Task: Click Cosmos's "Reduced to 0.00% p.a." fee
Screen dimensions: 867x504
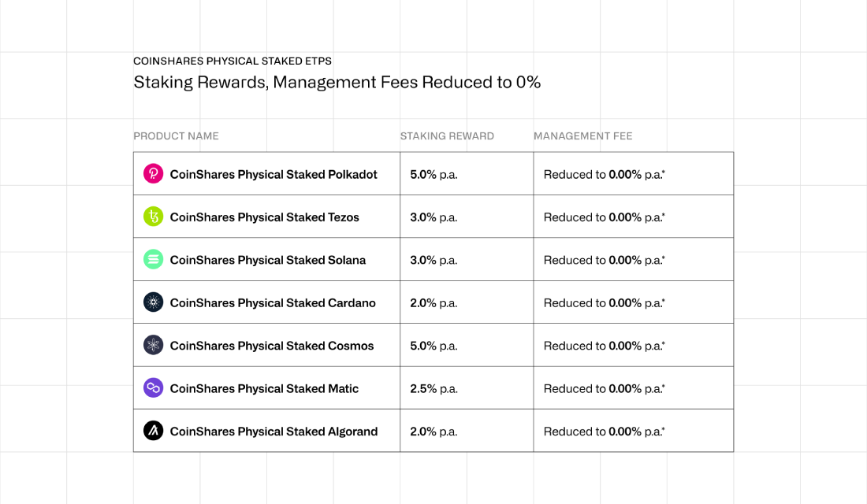Action: coord(605,346)
